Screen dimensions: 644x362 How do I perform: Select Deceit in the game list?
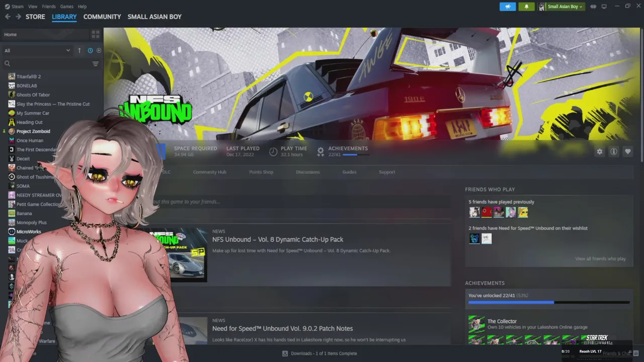coord(23,158)
